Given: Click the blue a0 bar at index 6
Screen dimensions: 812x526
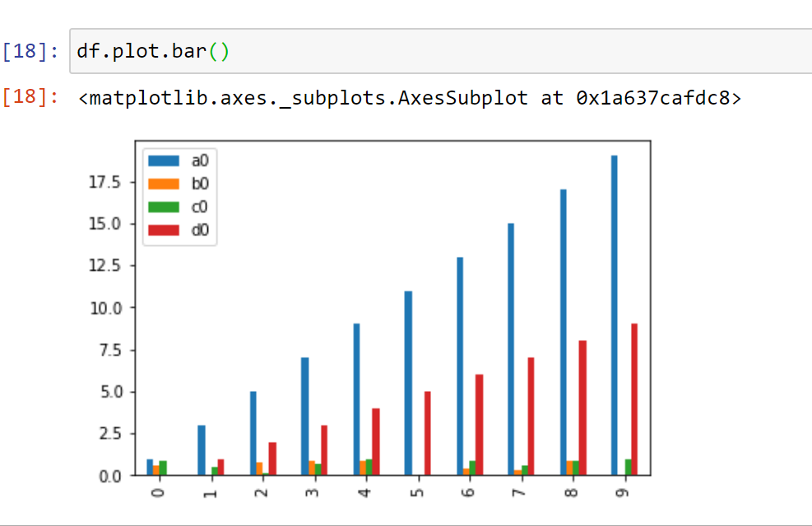Looking at the screenshot, I should [460, 365].
